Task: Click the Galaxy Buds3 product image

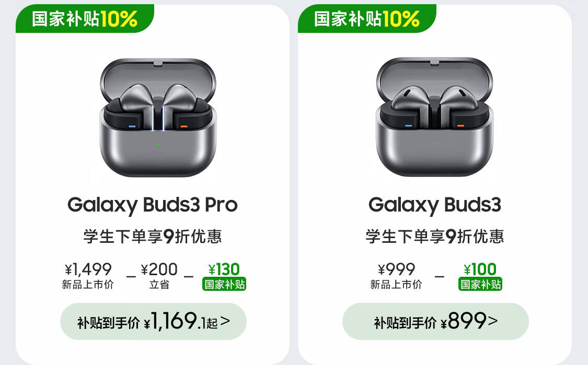Action: [x=434, y=117]
